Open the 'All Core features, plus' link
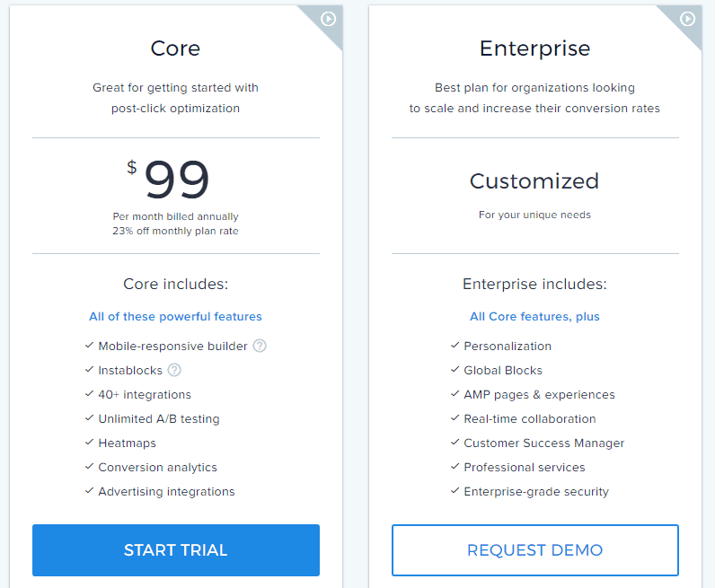The image size is (715, 588). 535,316
